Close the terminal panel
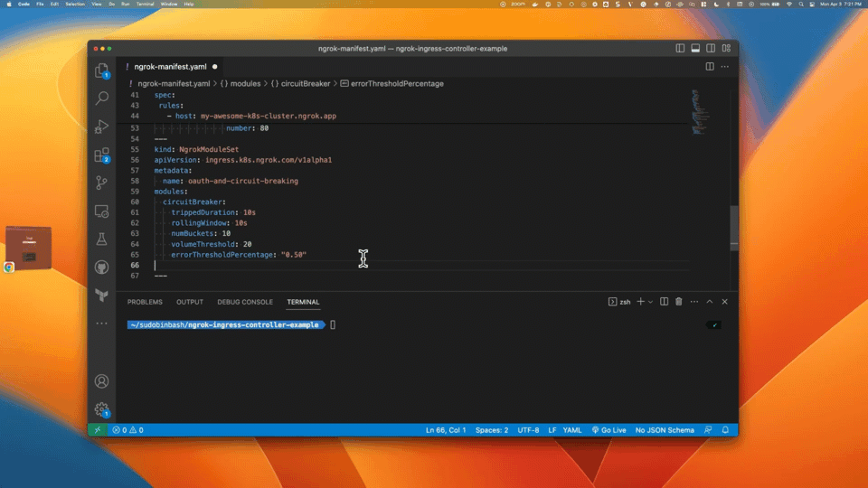The height and width of the screenshot is (488, 868). [x=724, y=302]
